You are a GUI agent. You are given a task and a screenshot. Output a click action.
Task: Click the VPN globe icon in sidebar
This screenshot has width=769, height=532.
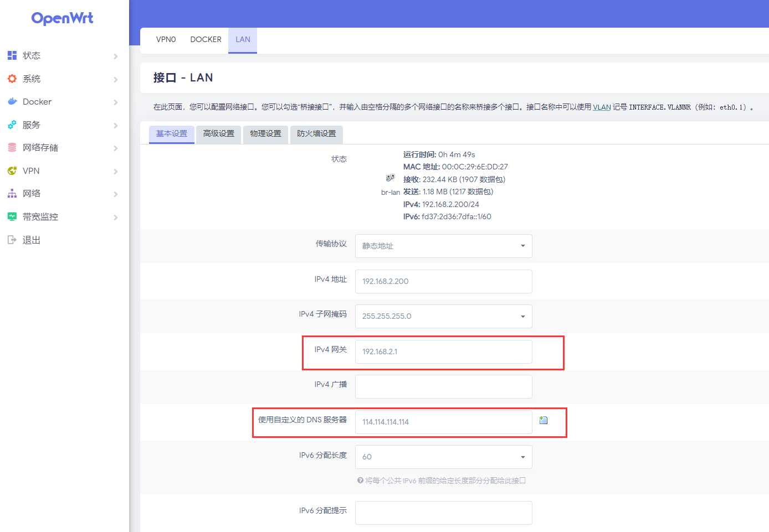point(12,171)
